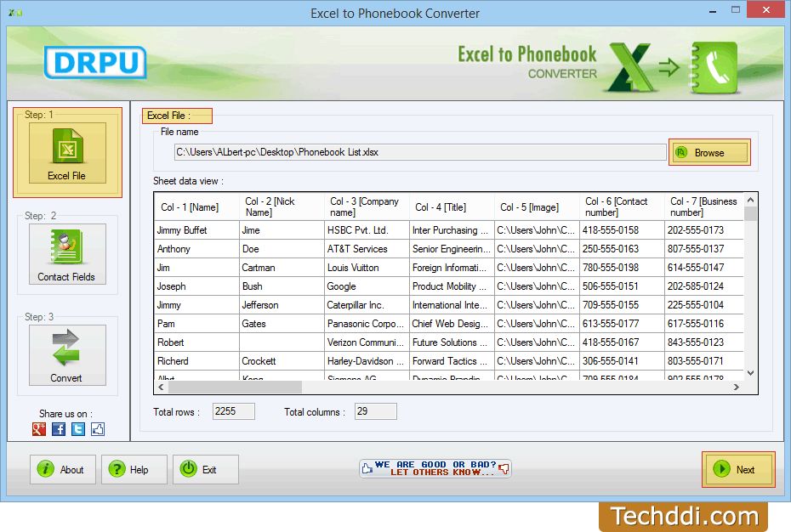Screen dimensions: 791x532
Task: Select the 'Col - 3 [Company name]' column header
Action: 367,207
